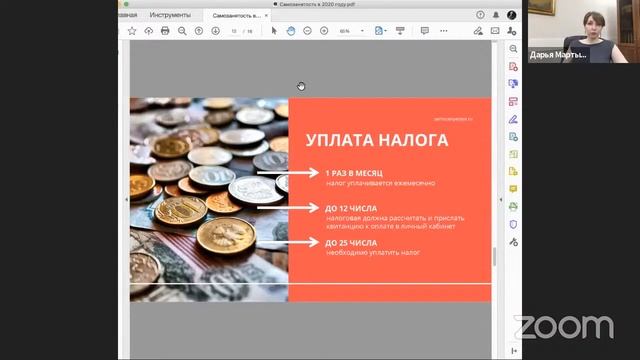Zoom out with the minus circle
The width and height of the screenshot is (640, 360).
(307, 31)
